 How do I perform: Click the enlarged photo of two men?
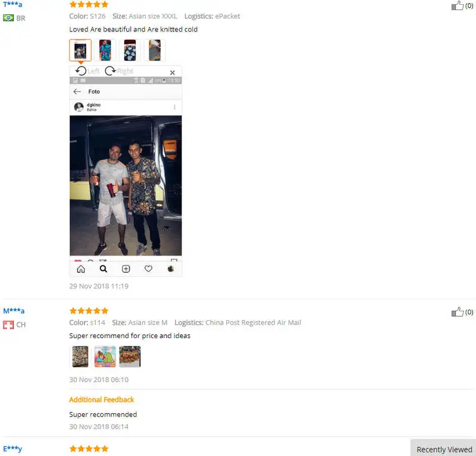point(126,185)
